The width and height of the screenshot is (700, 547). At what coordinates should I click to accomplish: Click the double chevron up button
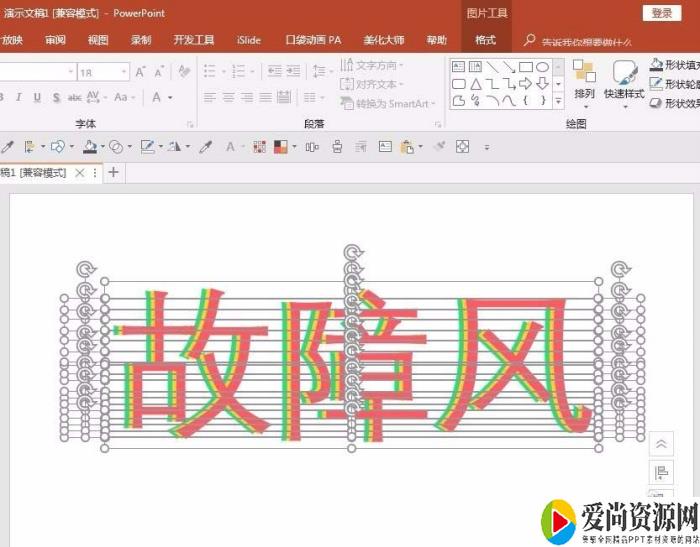661,444
